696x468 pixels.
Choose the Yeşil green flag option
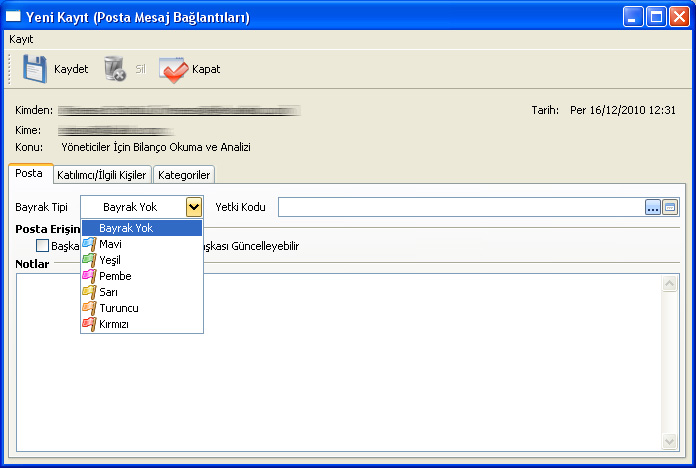(110, 260)
